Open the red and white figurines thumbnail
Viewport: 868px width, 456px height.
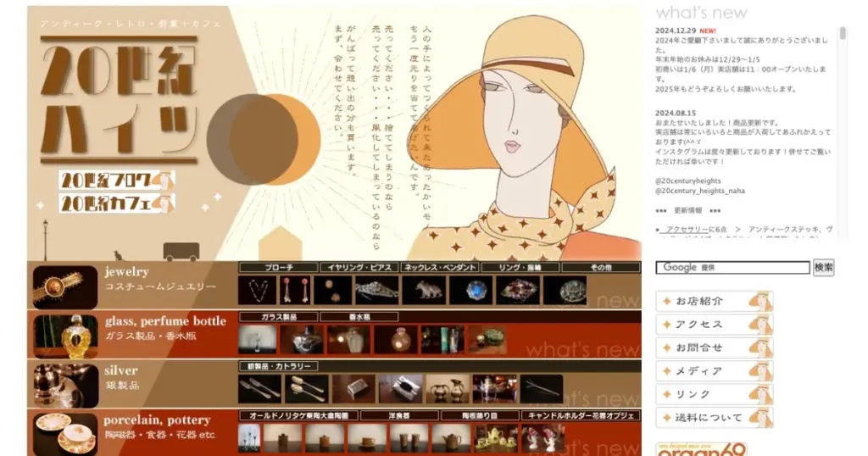(543, 438)
